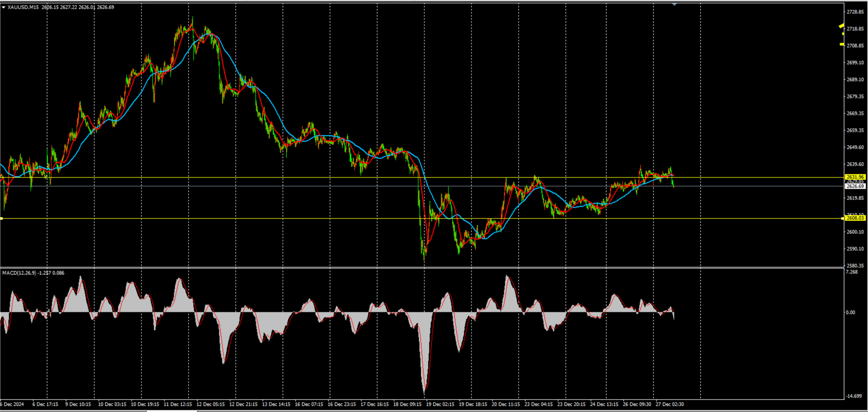The height and width of the screenshot is (412, 868).
Task: Click the 10 Dec 19:15 time label
Action: click(x=145, y=404)
